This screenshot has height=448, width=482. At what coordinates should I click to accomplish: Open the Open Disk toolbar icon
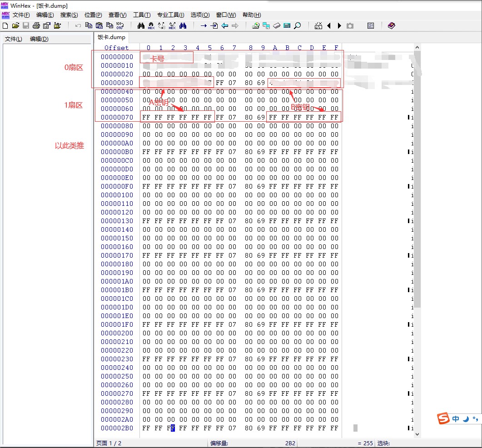pos(256,26)
